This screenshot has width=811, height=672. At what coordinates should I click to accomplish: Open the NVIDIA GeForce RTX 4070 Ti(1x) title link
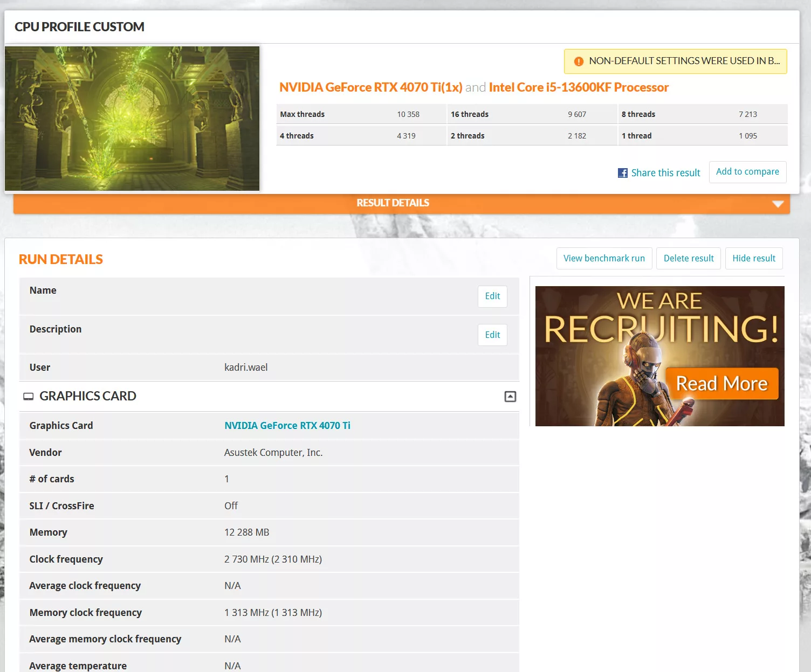click(371, 87)
